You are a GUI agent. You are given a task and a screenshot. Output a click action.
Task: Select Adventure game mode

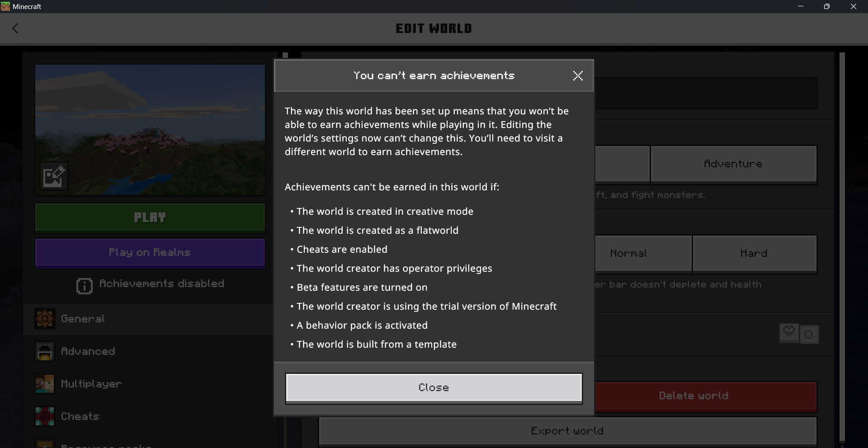(733, 164)
